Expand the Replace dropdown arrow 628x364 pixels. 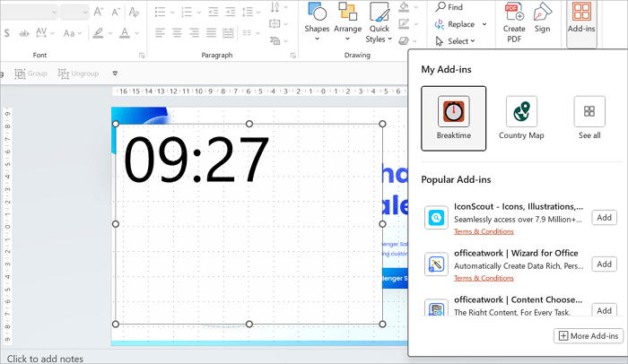(x=484, y=24)
